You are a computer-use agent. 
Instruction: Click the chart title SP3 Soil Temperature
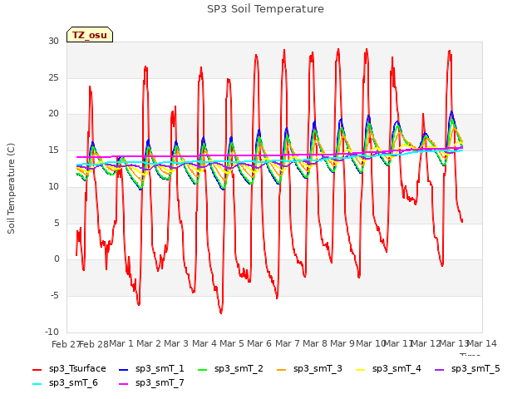pyautogui.click(x=265, y=9)
